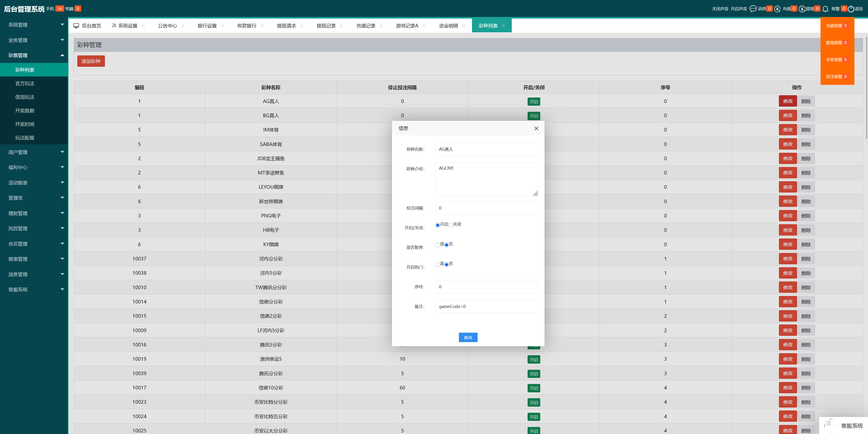Close the 系统设置 tab with its X

(143, 26)
